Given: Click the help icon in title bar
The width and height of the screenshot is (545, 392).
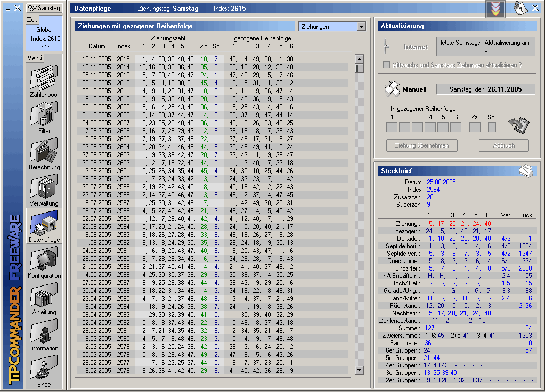Looking at the screenshot, I should pos(520,8).
